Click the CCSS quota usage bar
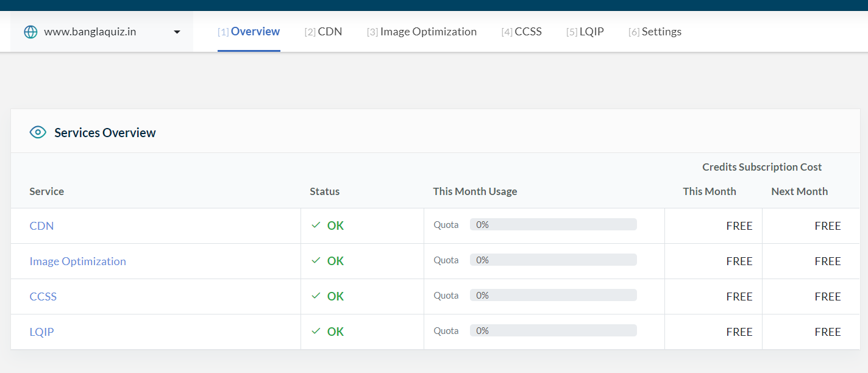 point(553,295)
